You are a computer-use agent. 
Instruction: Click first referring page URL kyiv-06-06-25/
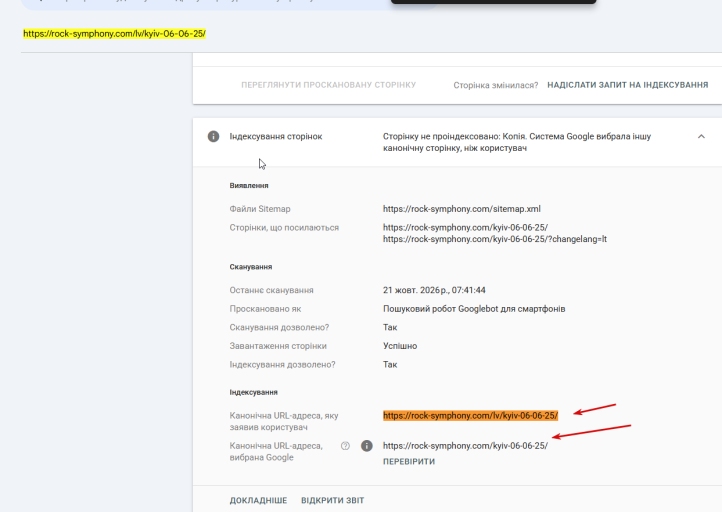[x=466, y=227]
